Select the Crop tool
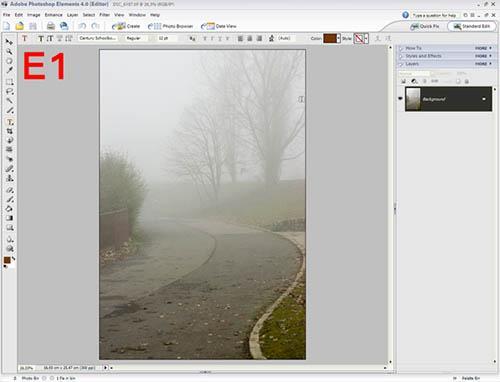This screenshot has height=382, width=500. [9, 131]
